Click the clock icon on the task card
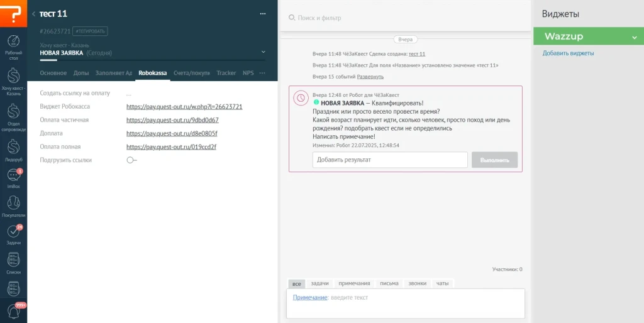Screen dimensions: 644x323 pos(301,97)
